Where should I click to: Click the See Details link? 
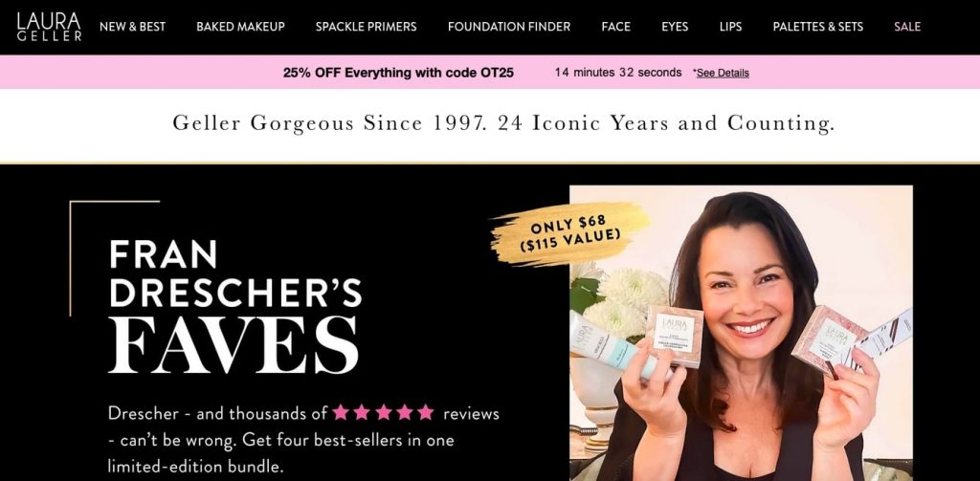tap(723, 73)
